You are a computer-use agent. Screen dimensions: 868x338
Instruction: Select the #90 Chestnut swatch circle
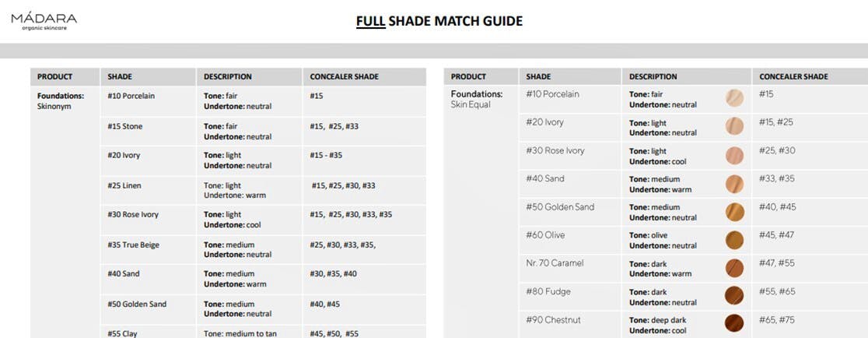point(734,322)
